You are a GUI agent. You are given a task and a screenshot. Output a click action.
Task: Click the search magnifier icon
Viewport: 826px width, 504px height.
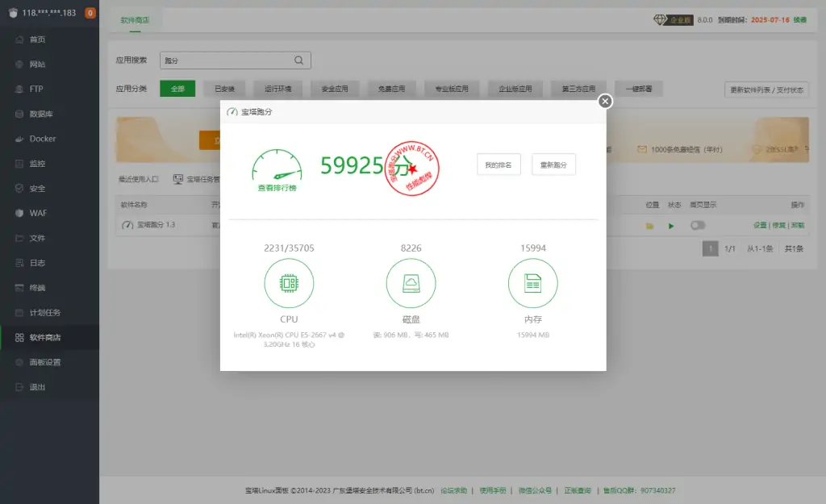pyautogui.click(x=298, y=60)
